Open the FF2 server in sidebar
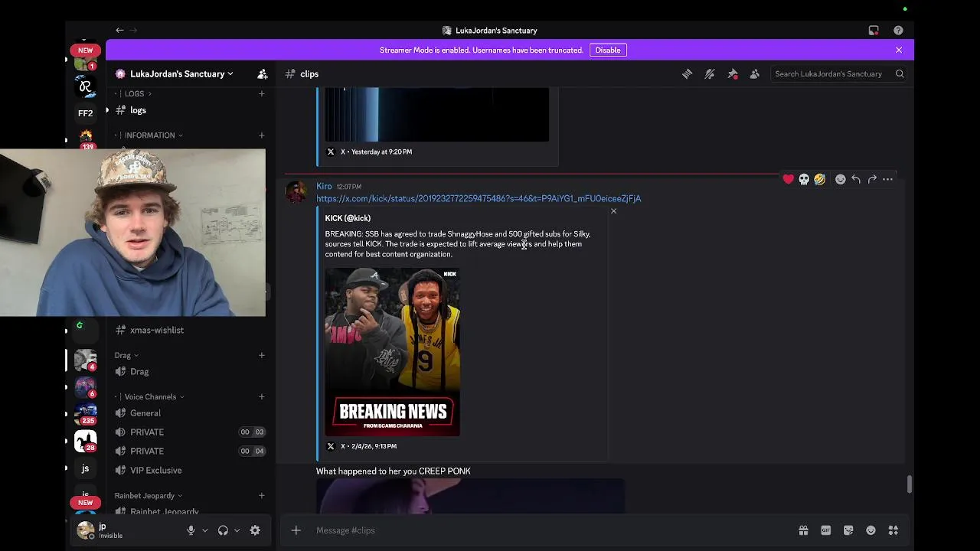The image size is (980, 551). 85,113
